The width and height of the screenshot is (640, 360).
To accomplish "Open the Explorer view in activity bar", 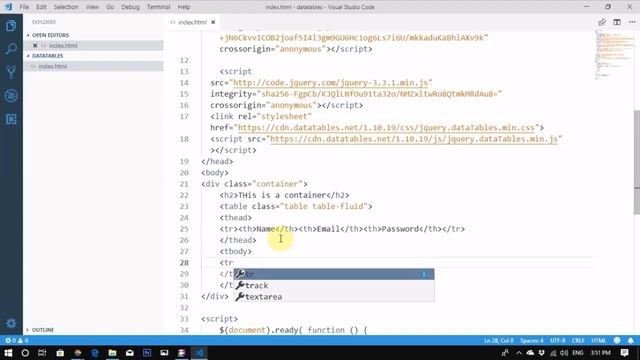I will click(11, 26).
